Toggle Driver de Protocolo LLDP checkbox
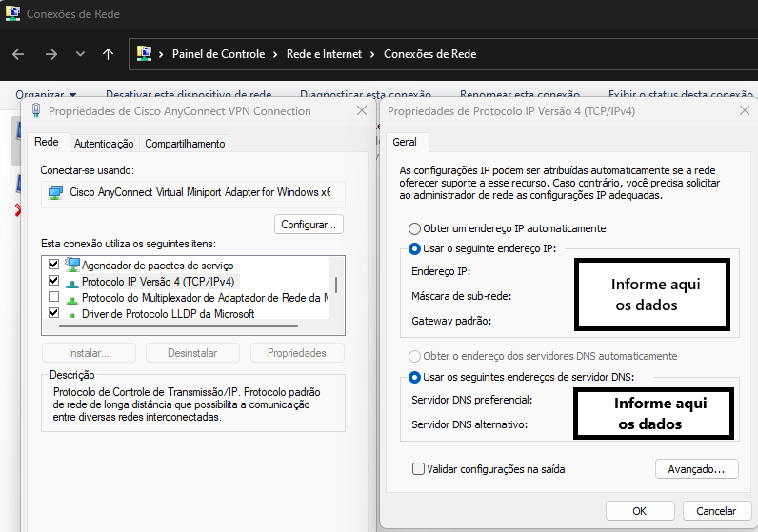Viewport: 758px width, 532px height. [x=53, y=312]
